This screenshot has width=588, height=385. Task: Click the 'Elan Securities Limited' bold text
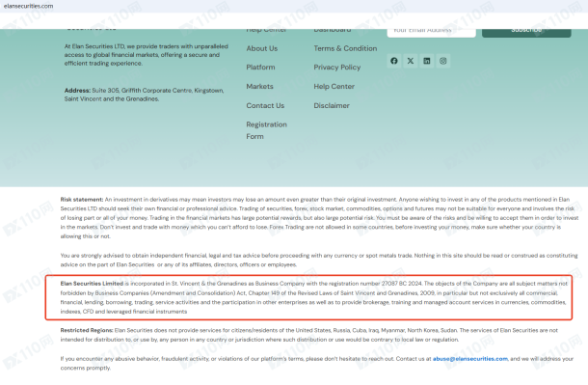coord(92,284)
